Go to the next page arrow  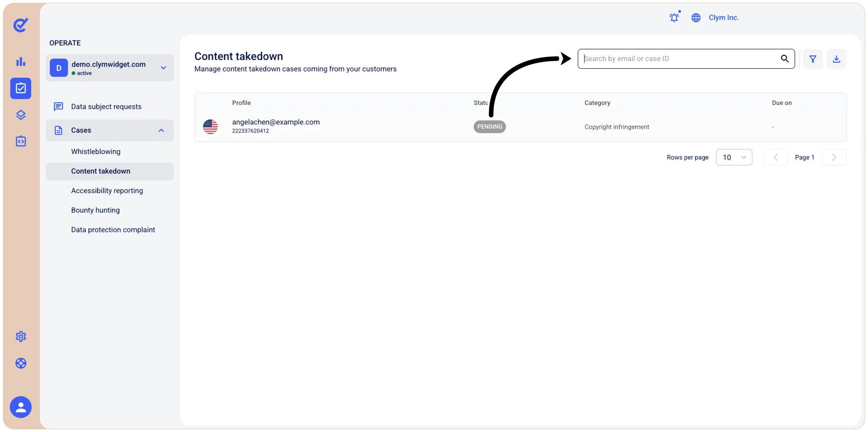[x=834, y=157]
